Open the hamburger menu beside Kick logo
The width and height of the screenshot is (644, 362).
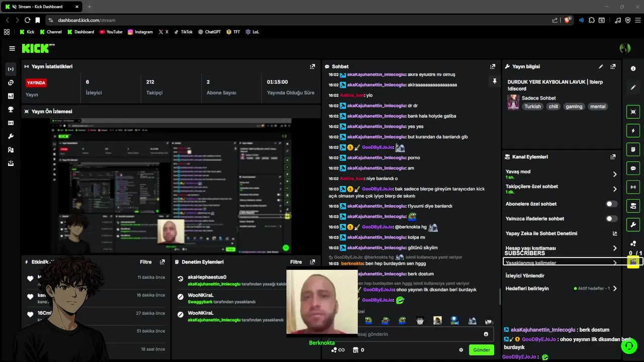[12, 48]
